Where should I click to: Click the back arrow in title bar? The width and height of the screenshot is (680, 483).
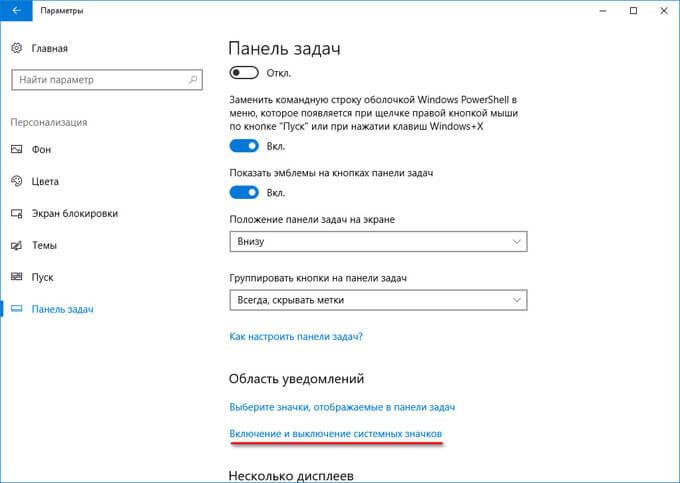click(x=16, y=10)
